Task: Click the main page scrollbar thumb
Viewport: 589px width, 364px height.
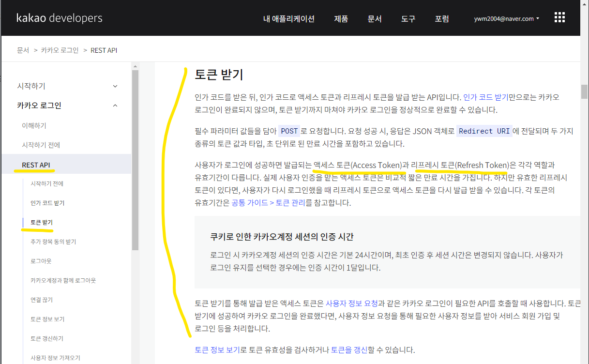Action: 585,91
